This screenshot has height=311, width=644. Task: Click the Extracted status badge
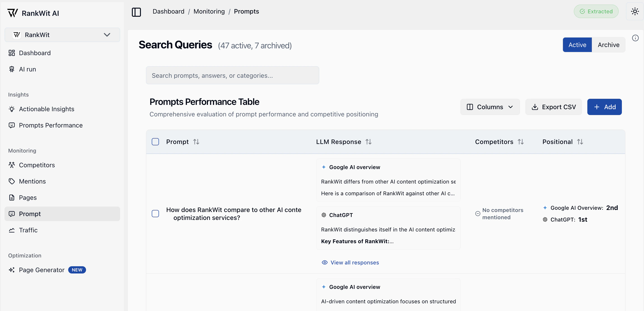click(596, 11)
